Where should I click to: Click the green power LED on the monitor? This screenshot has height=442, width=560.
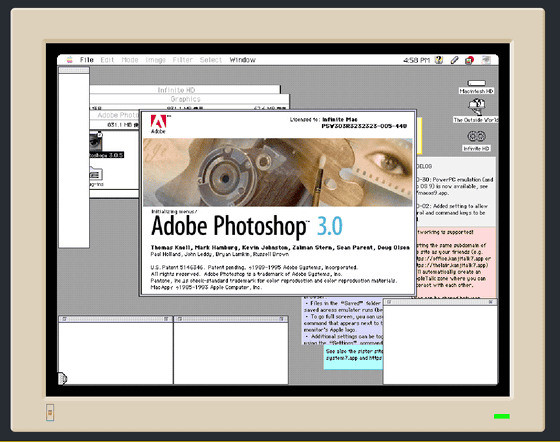click(502, 416)
